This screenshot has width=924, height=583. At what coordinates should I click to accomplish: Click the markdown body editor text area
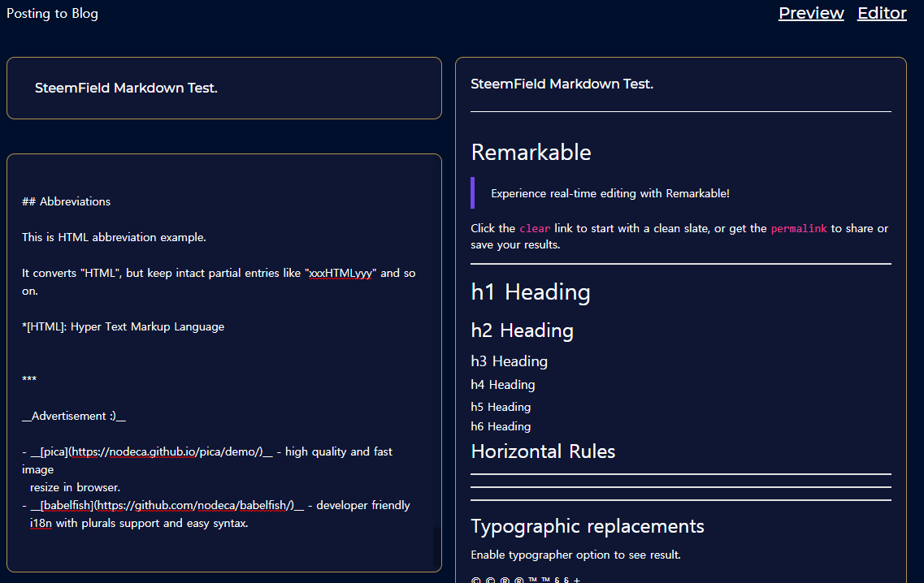click(x=224, y=363)
